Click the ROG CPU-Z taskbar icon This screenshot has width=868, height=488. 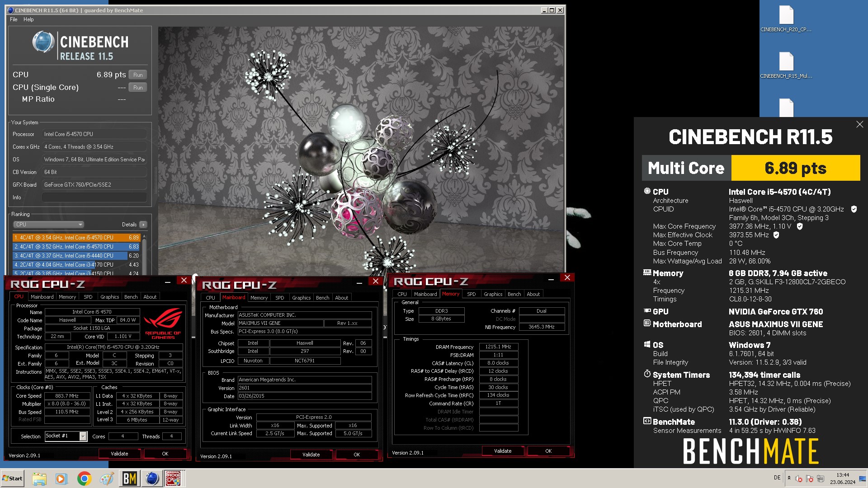click(x=174, y=479)
